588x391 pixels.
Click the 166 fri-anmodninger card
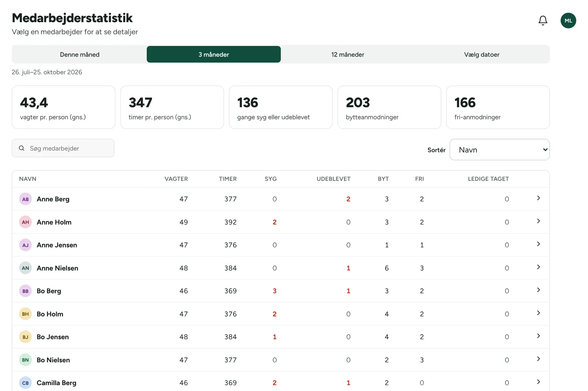pyautogui.click(x=498, y=107)
